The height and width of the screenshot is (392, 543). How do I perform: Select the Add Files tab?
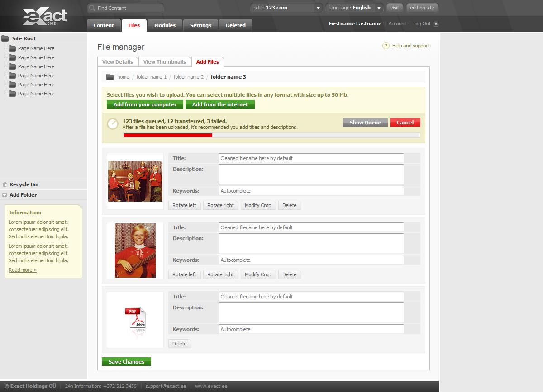208,62
